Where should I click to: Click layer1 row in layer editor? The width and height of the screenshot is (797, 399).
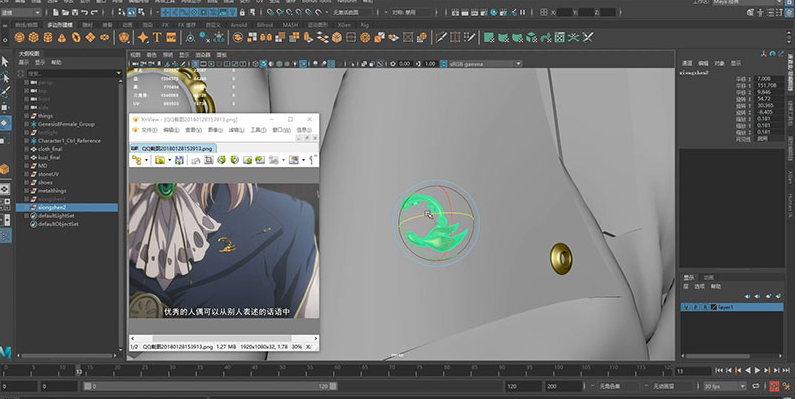(732, 307)
